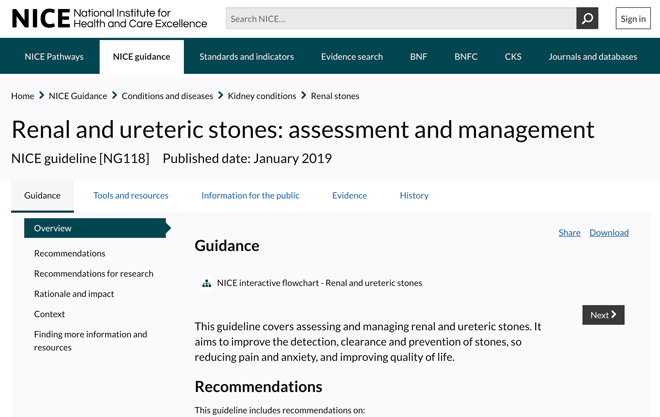This screenshot has height=417, width=660.
Task: Click the flowchart icon beside NICE interactive flowchart
Action: [206, 283]
